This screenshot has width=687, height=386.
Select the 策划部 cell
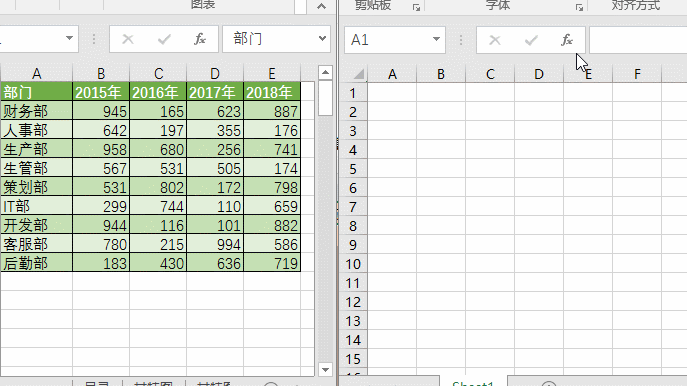(36, 187)
